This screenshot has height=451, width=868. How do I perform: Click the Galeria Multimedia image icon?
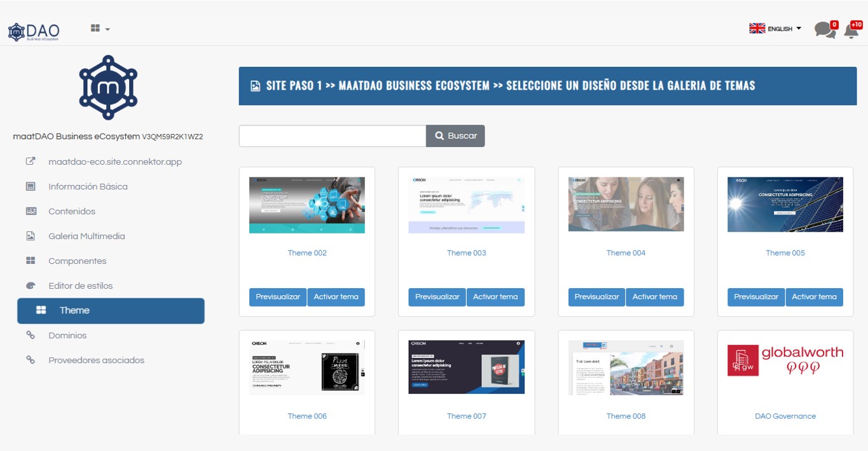31,236
